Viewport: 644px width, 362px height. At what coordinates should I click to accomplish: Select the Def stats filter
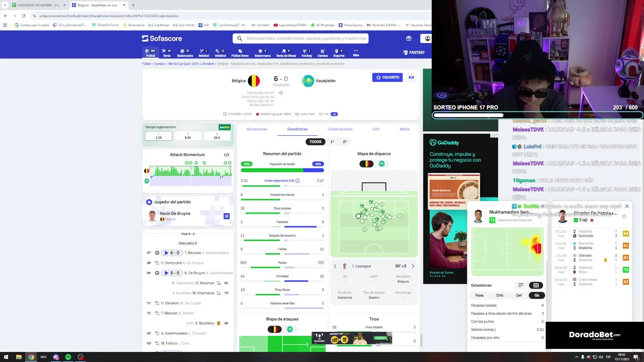(519, 295)
